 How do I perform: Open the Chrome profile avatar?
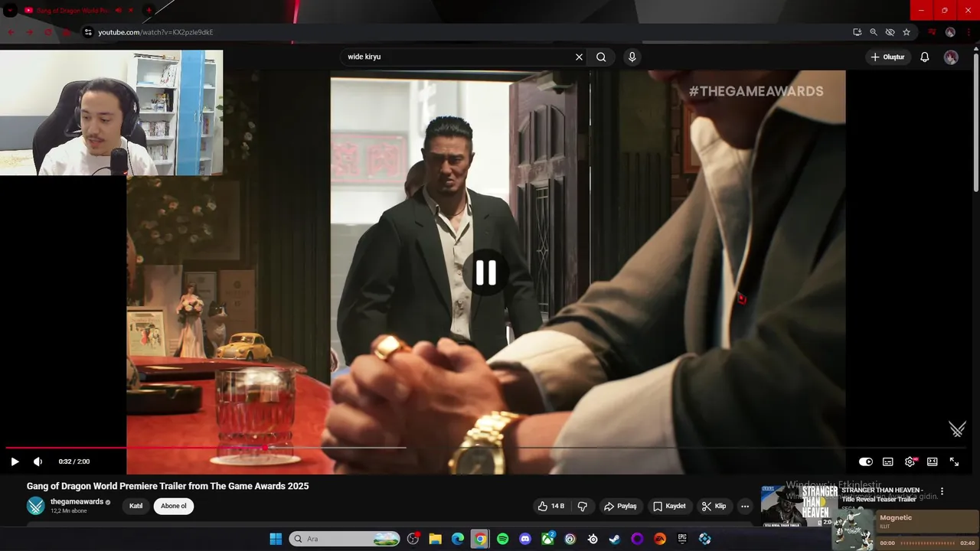950,32
